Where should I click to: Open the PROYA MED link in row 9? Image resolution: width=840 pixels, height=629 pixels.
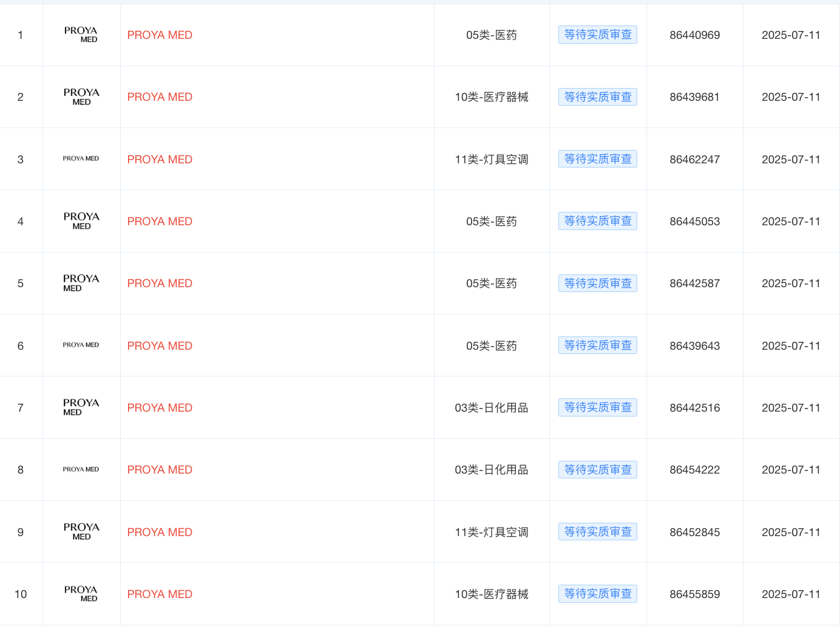[160, 532]
